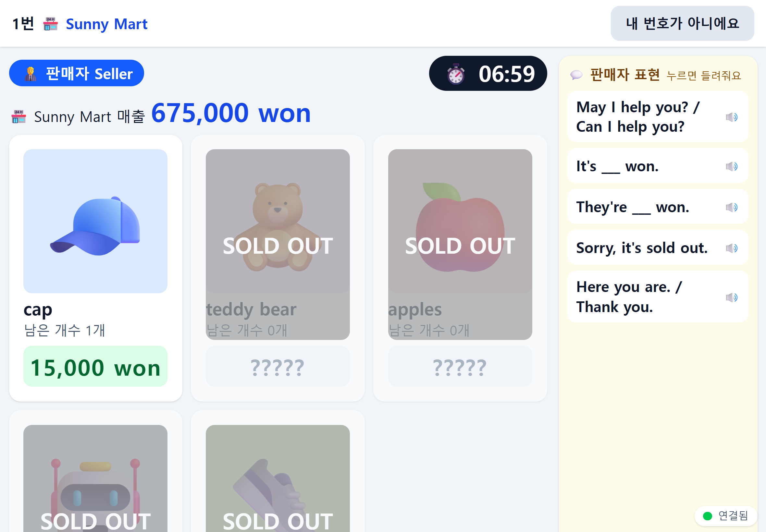This screenshot has width=766, height=532.
Task: Click the 내 번호가 아니에요 button
Action: [x=682, y=23]
